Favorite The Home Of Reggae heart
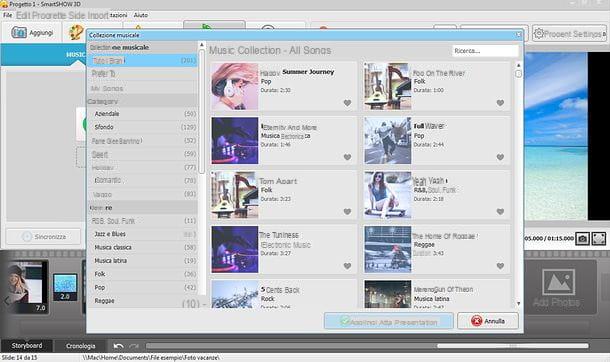The height and width of the screenshot is (362, 610). (500, 266)
